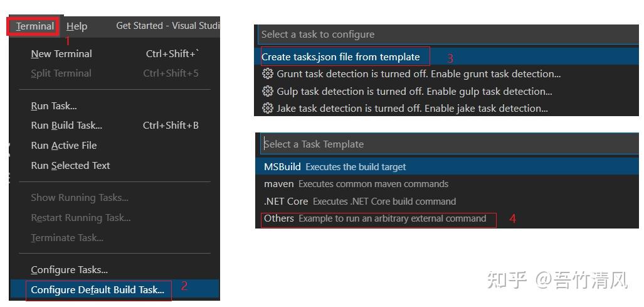
Task: Choose Run Build Task... entry
Action: tap(115, 126)
